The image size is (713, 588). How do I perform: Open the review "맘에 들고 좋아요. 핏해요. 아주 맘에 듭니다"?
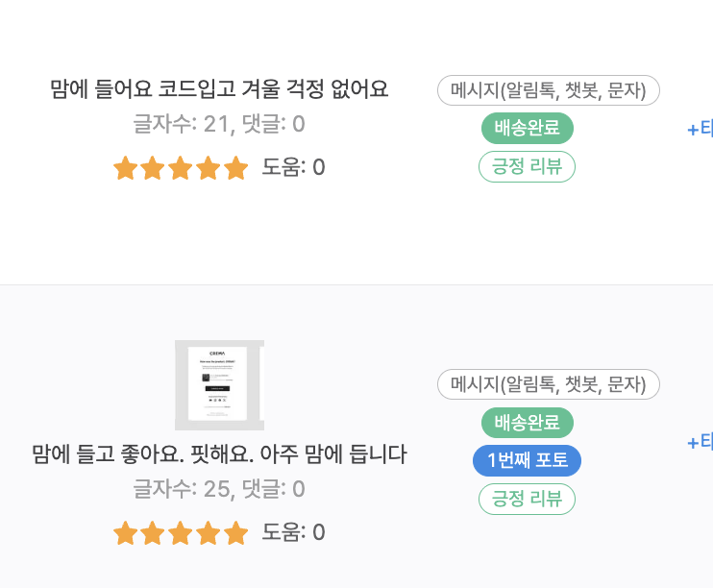[x=219, y=454]
